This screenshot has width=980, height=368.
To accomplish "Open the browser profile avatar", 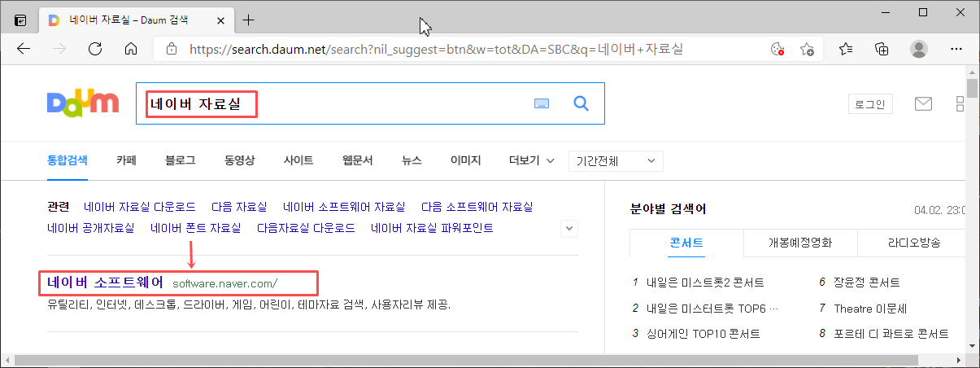I will pyautogui.click(x=919, y=49).
